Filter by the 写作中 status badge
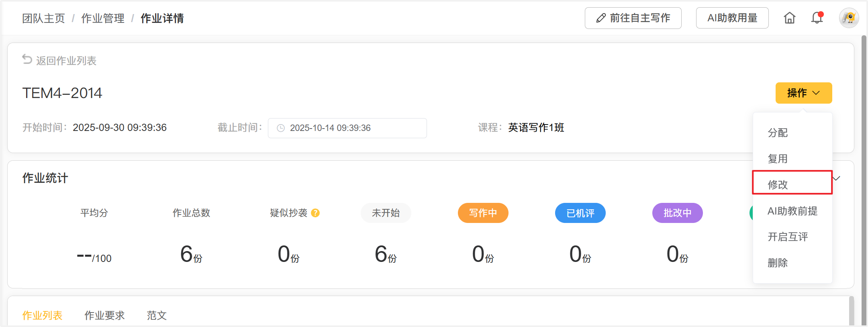868x327 pixels. pos(483,213)
